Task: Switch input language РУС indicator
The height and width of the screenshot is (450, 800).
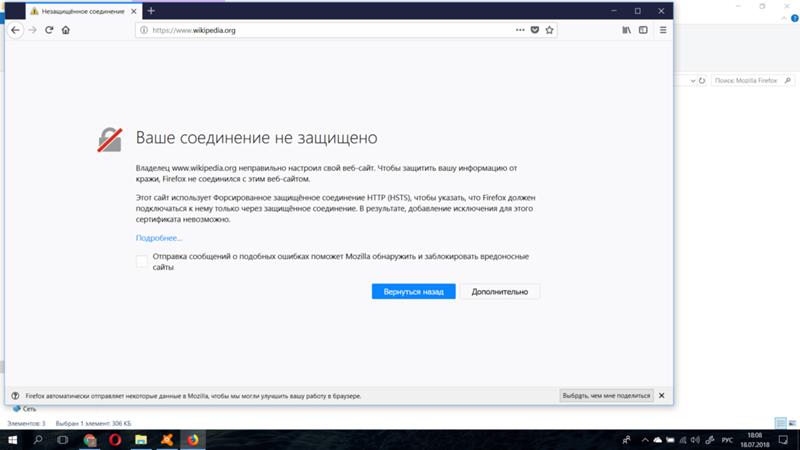Action: click(727, 440)
